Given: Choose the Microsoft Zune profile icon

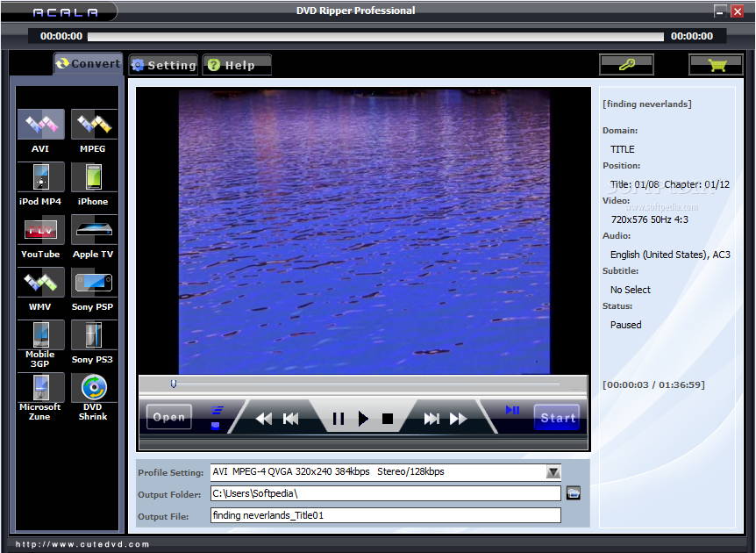Looking at the screenshot, I should pos(41,387).
